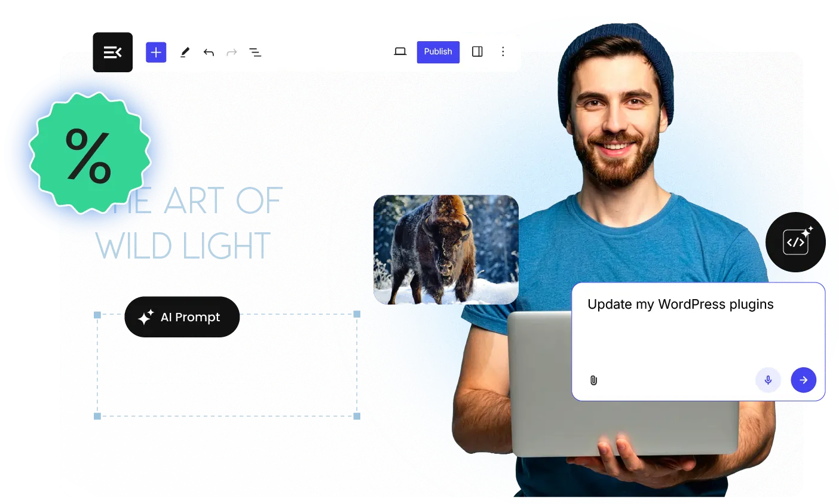839x504 pixels.
Task: Open the structure navigator icon
Action: pos(255,52)
